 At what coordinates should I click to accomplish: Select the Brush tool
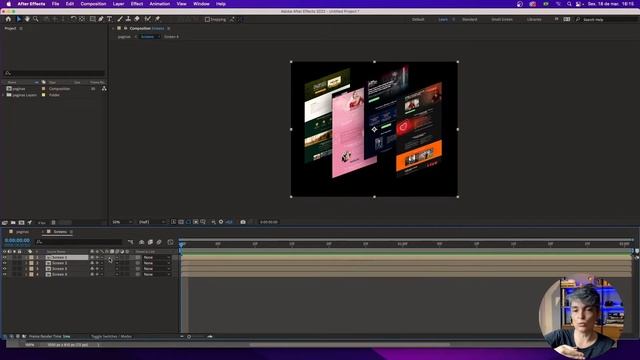[120, 19]
